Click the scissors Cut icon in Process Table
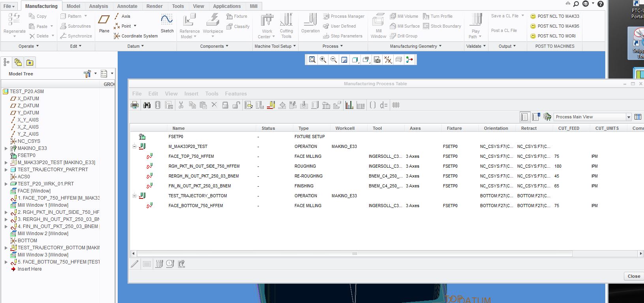Screen dimensions: 644x303 click(x=181, y=105)
